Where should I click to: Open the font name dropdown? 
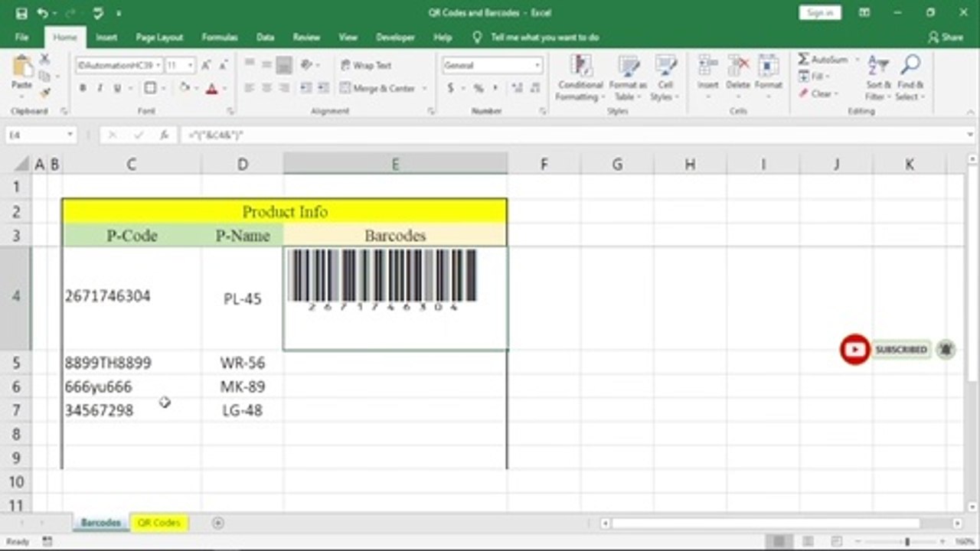(x=158, y=66)
